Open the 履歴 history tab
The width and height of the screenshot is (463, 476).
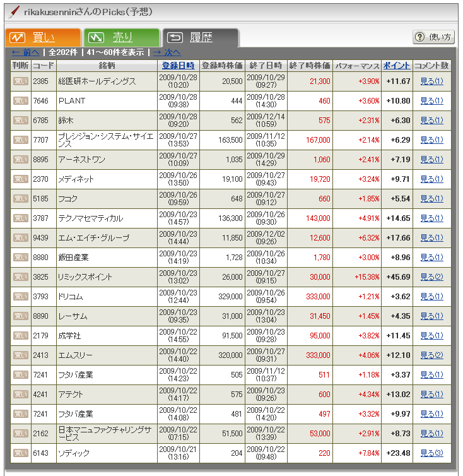(200, 38)
